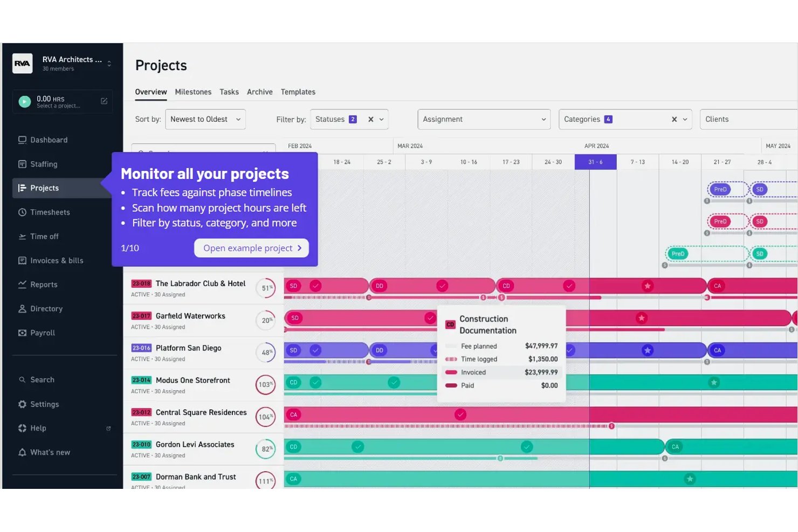Open Platform San Diego project
This screenshot has width=798, height=532.
[x=188, y=348]
